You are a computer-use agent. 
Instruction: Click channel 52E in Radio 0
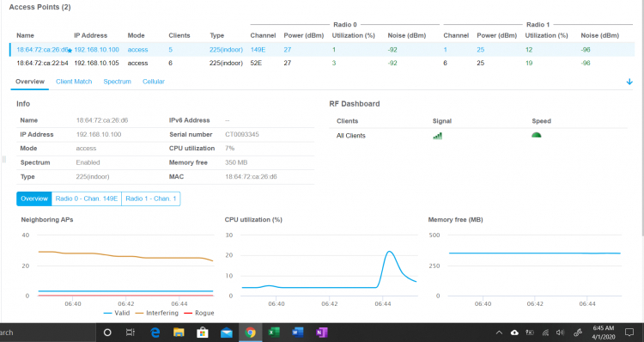tap(256, 63)
